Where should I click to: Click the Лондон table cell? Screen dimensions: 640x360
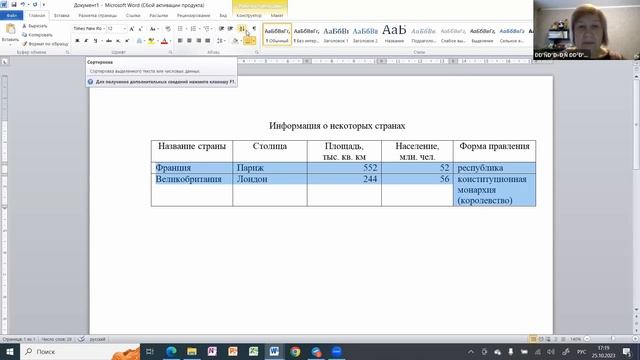click(270, 190)
